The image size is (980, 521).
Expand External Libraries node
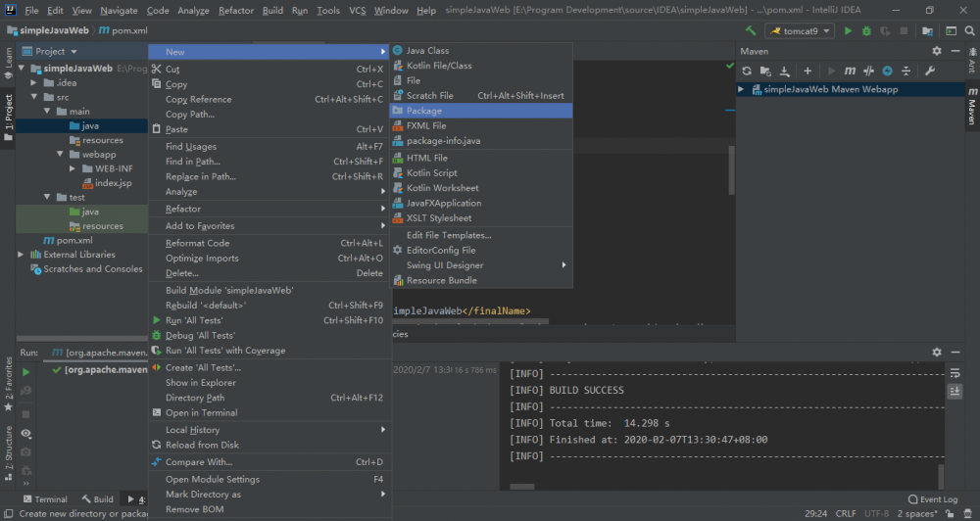(x=22, y=255)
